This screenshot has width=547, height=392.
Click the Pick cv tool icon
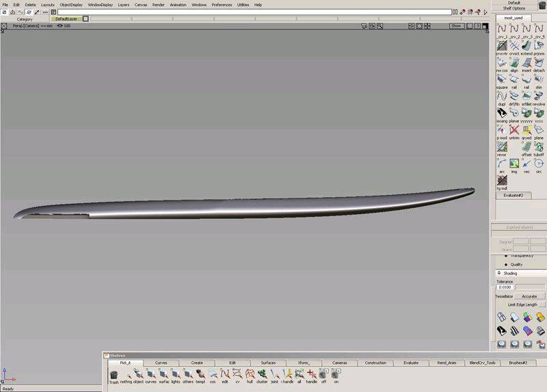[237, 374]
